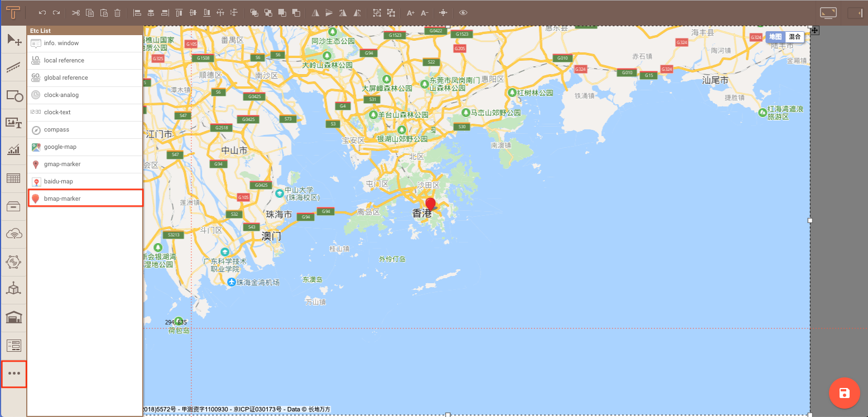Screen dimensions: 868x417
Task: Switch map to 地图 view
Action: [775, 37]
